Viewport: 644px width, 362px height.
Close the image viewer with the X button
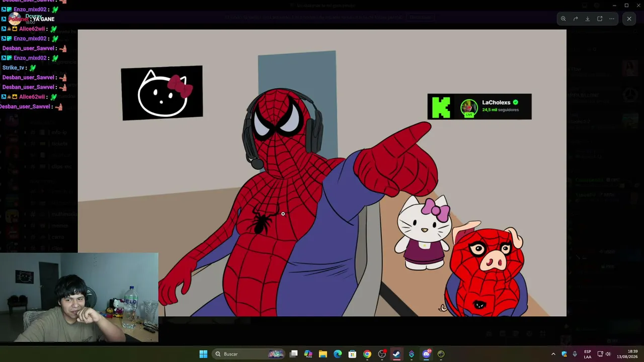click(x=629, y=19)
